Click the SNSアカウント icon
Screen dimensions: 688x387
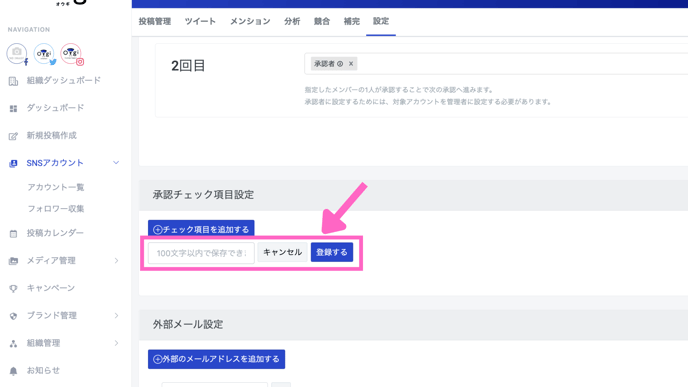pyautogui.click(x=13, y=164)
